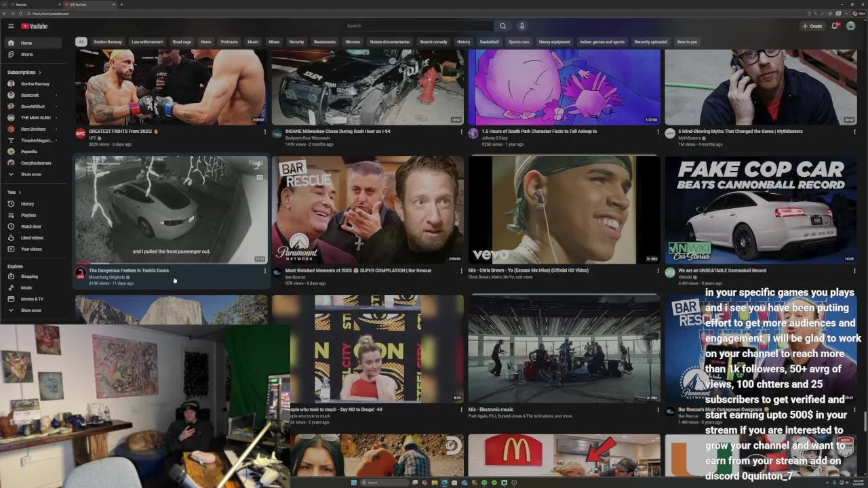Play Bar Rescue Super Compilation thumbnail
The height and width of the screenshot is (488, 868).
(x=368, y=209)
